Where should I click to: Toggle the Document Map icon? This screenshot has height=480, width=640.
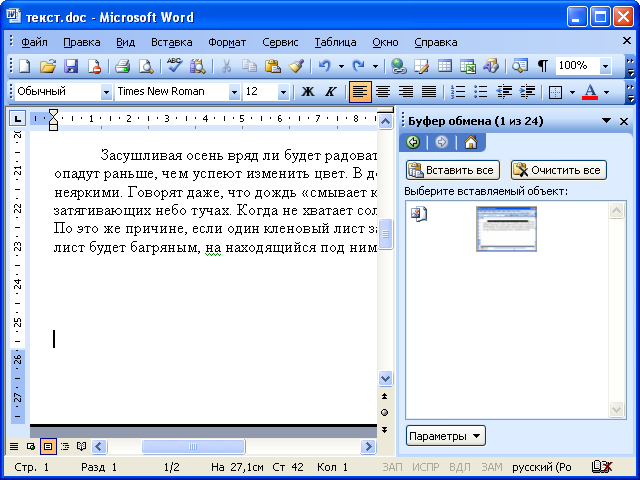coord(520,66)
